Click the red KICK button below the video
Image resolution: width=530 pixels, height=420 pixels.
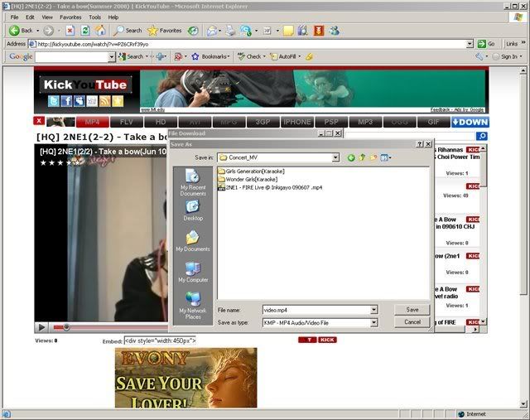327,340
